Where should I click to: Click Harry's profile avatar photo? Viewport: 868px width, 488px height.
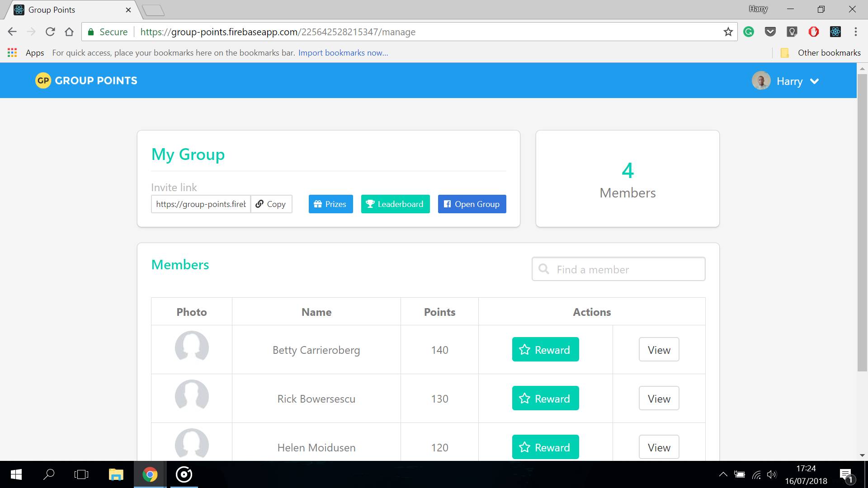[x=761, y=81]
